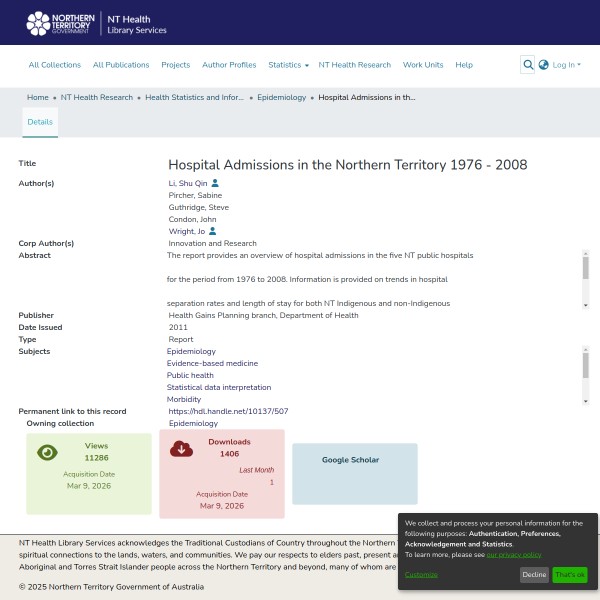Click profile icon beside Li, Shu Qin
The width and height of the screenshot is (600, 600).
pos(215,184)
